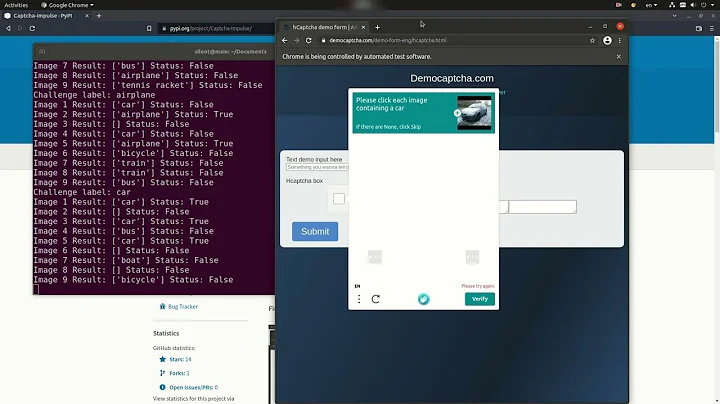Open the hCaptcha three-dot options menu

359,299
